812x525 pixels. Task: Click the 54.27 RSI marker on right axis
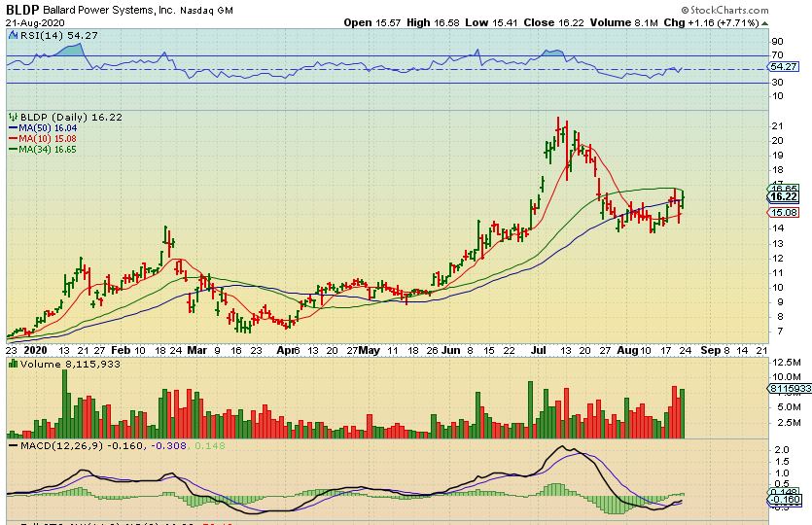[x=784, y=67]
